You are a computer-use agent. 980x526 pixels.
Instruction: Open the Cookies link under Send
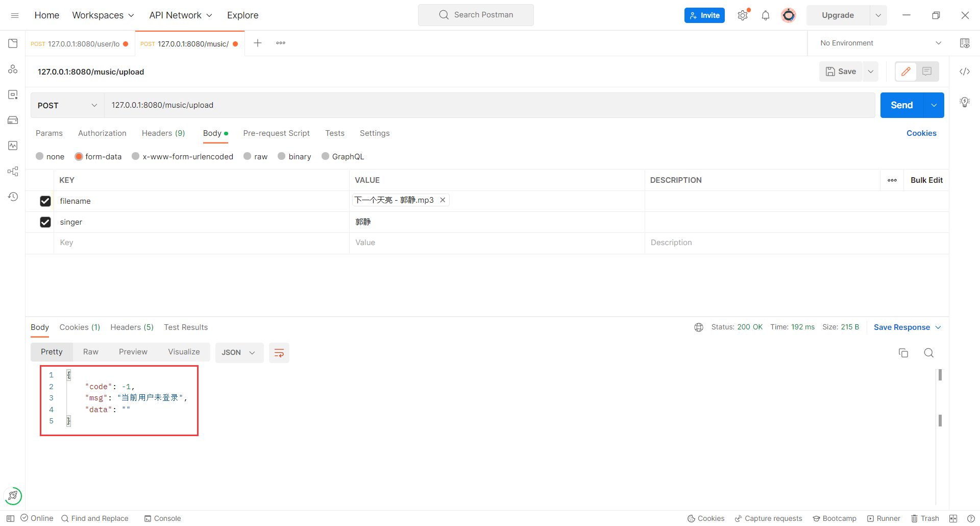[921, 133]
